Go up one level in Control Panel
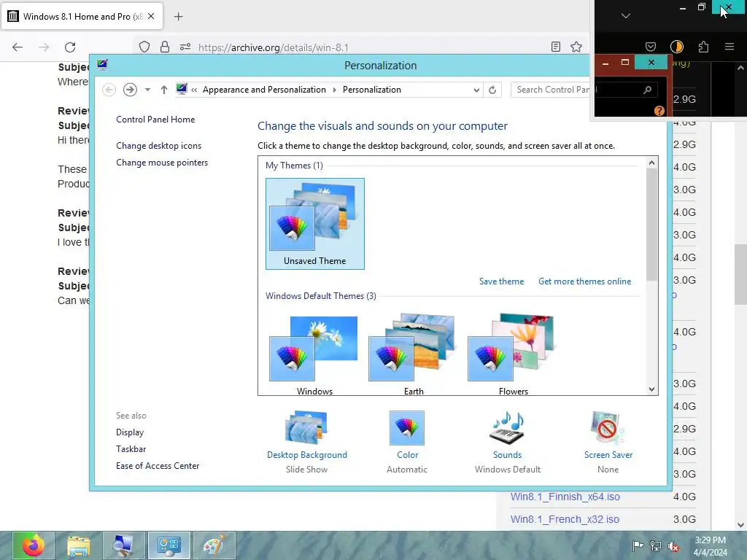This screenshot has height=560, width=747. (164, 90)
